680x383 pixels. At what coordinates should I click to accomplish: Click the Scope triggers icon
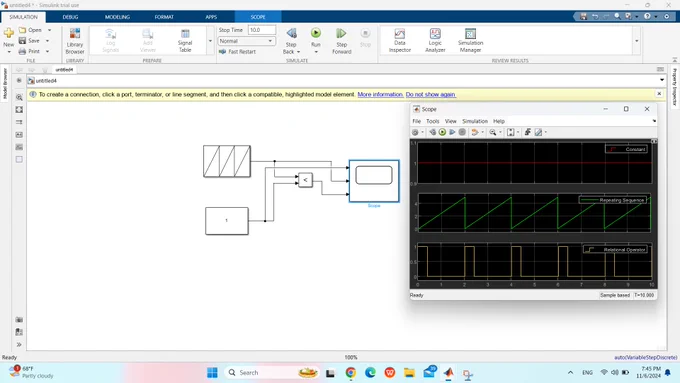527,132
